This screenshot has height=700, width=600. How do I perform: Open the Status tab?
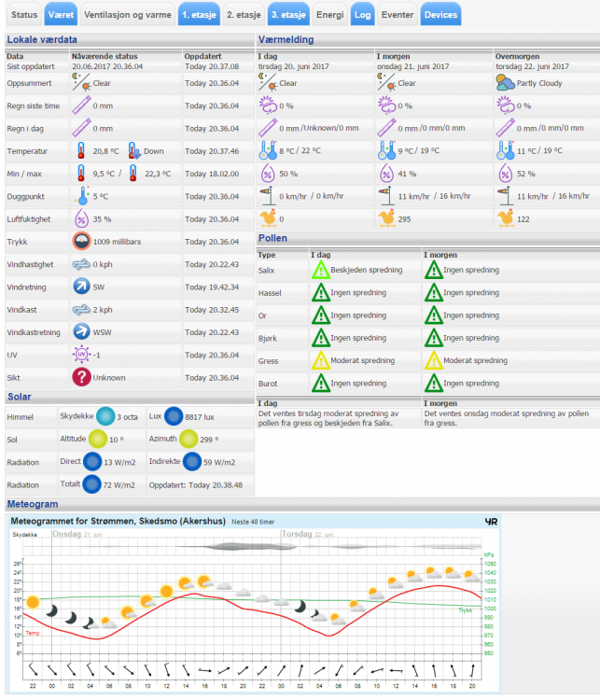tap(25, 15)
